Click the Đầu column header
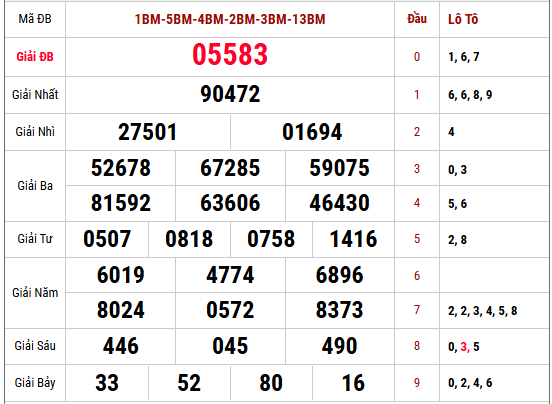The width and height of the screenshot is (552, 404). tap(417, 19)
